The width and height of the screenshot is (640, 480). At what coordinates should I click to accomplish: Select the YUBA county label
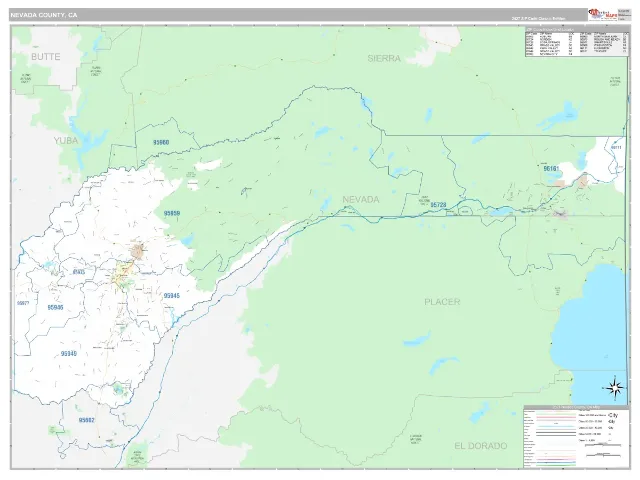coord(66,140)
